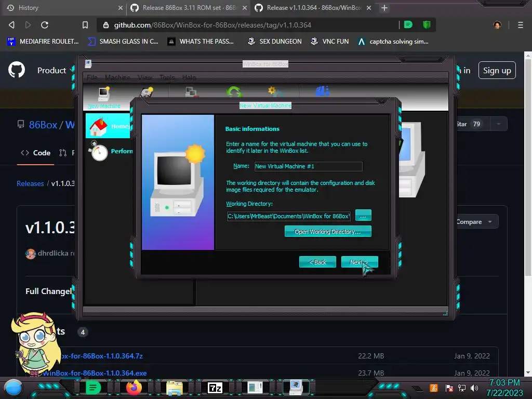532x399 pixels.
Task: Open MEDIAFIRE ROULET... bookmark
Action: [x=43, y=42]
